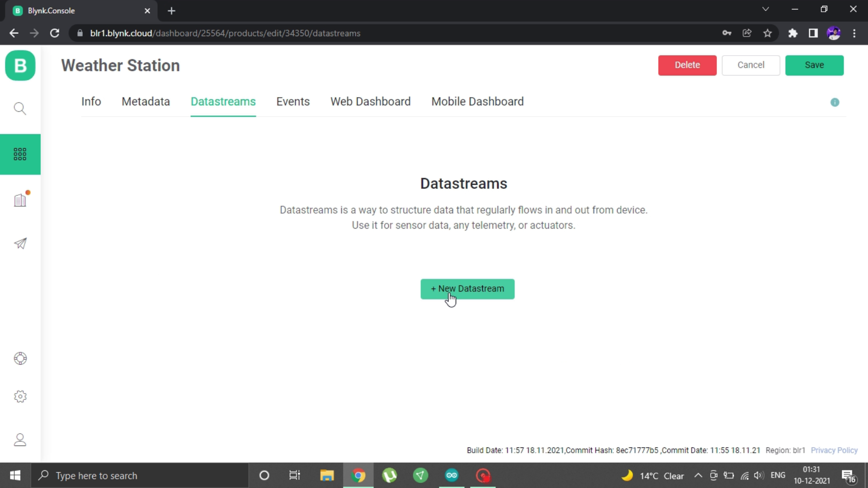The height and width of the screenshot is (488, 868).
Task: Click the info icon beside the tabs
Action: click(x=835, y=103)
